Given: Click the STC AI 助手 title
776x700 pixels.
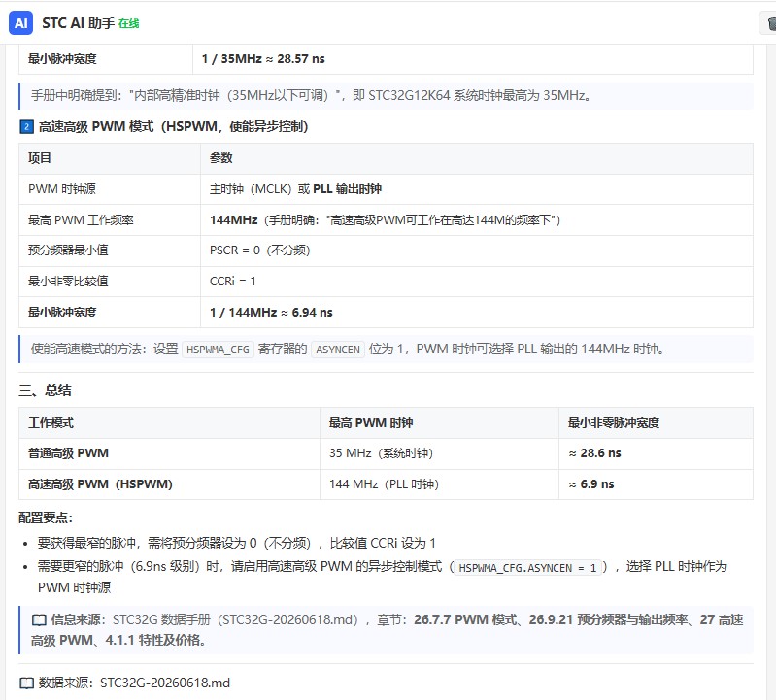Looking at the screenshot, I should tap(79, 23).
